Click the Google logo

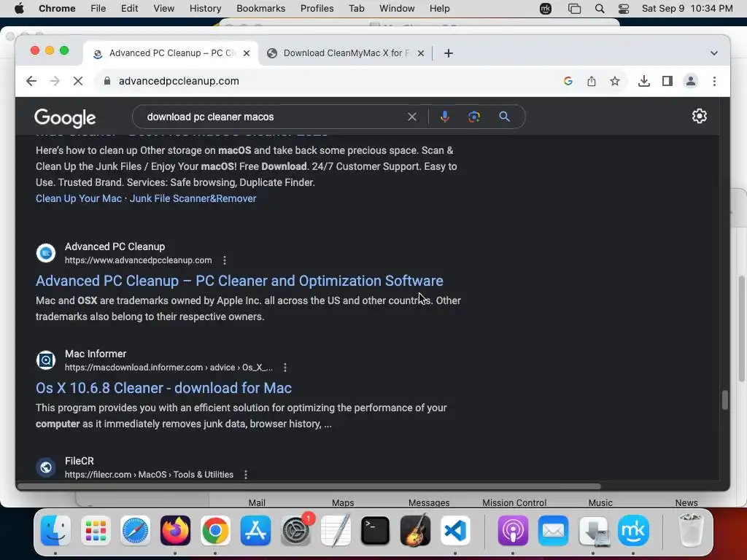coord(65,117)
